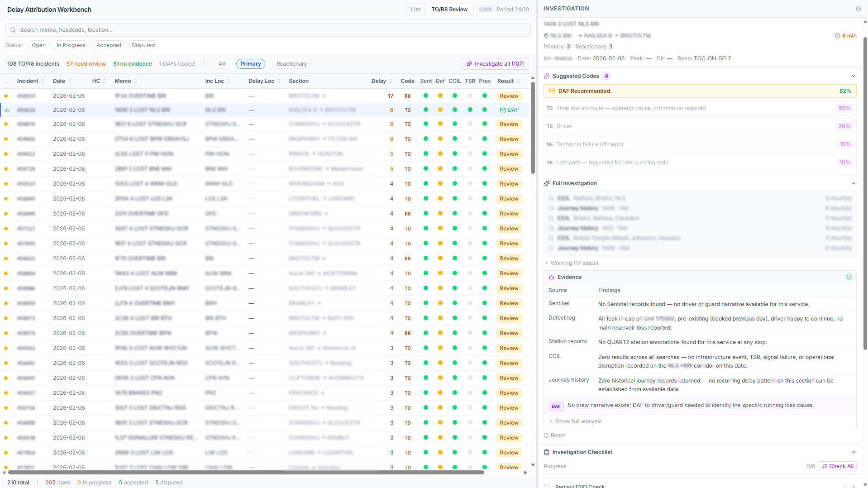This screenshot has height=488, width=868.
Task: Click sparkle icon on Investigate all button
Action: pyautogui.click(x=469, y=64)
